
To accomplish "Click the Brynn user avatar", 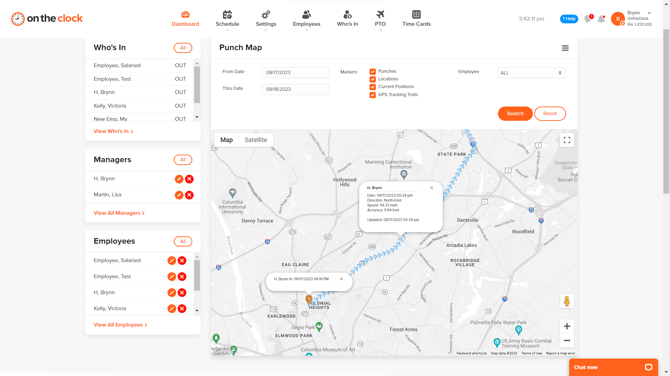I will pyautogui.click(x=617, y=19).
